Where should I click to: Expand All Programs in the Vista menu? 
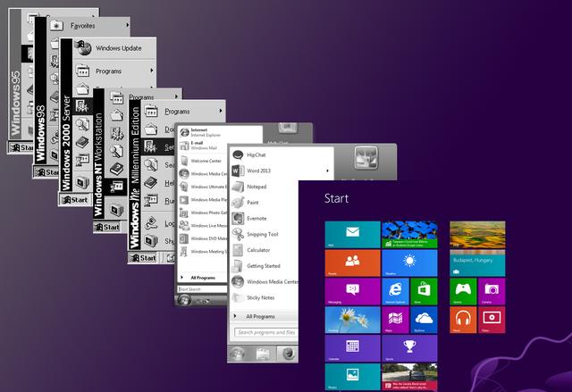pos(203,277)
